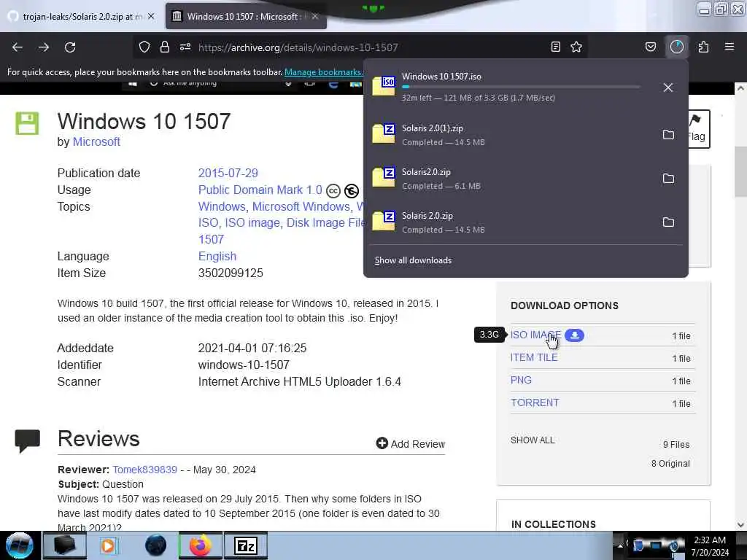Image resolution: width=747 pixels, height=560 pixels.
Task: Open Save to Pocket icon
Action: [650, 47]
